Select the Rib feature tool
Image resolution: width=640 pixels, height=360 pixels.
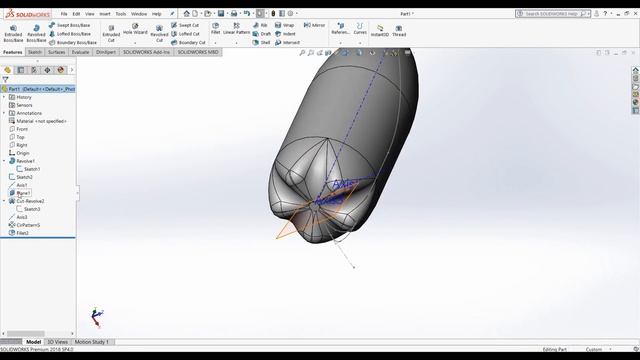pyautogui.click(x=260, y=25)
